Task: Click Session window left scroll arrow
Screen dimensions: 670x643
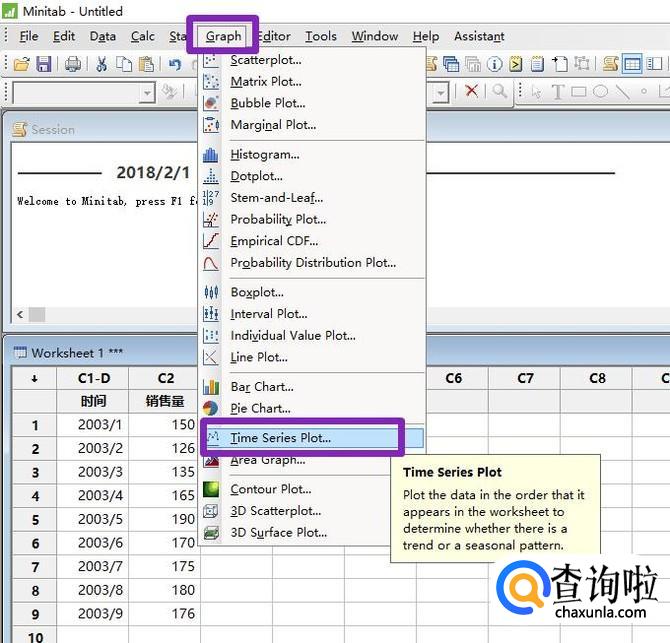Action: (20, 315)
